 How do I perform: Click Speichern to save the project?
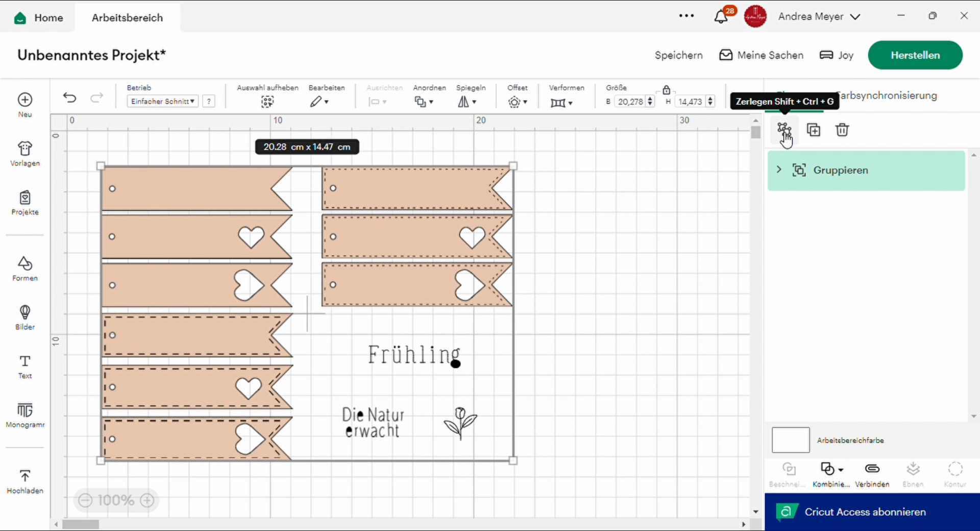678,55
